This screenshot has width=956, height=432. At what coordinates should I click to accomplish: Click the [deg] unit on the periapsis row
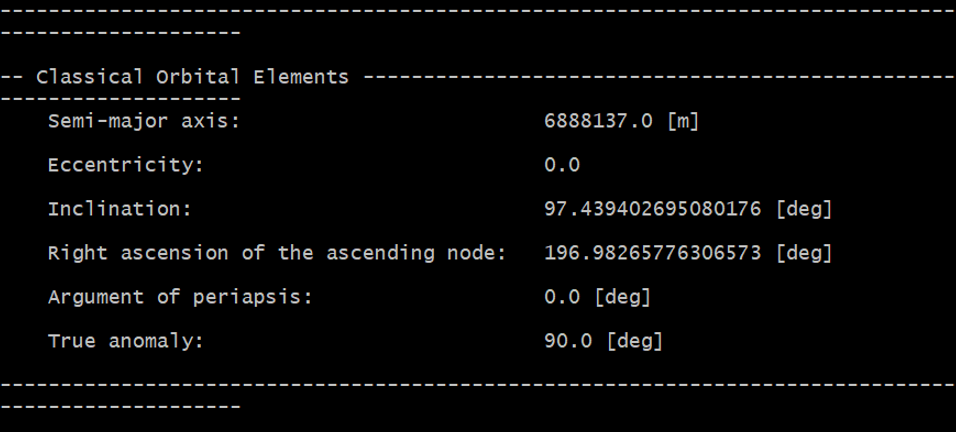[x=622, y=298]
